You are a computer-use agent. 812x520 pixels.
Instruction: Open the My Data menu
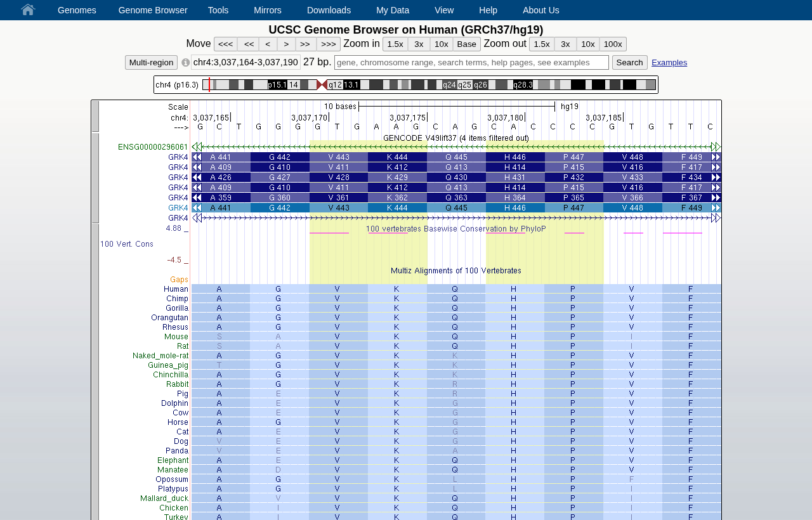click(x=393, y=10)
